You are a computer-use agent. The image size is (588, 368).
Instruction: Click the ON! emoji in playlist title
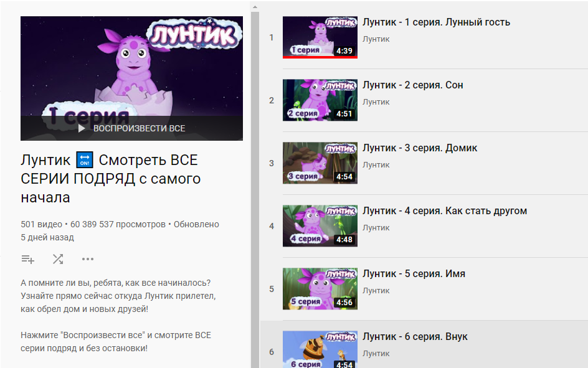(84, 159)
